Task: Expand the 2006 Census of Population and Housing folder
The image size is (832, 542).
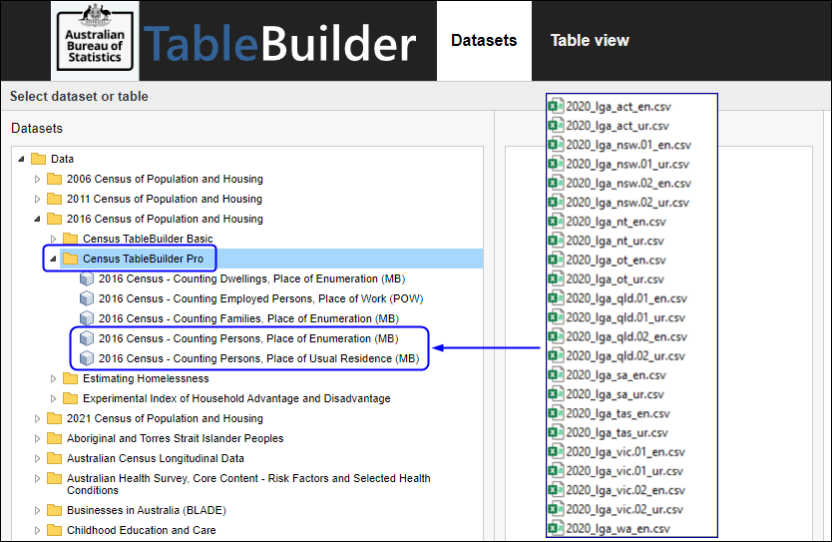Action: 37,179
